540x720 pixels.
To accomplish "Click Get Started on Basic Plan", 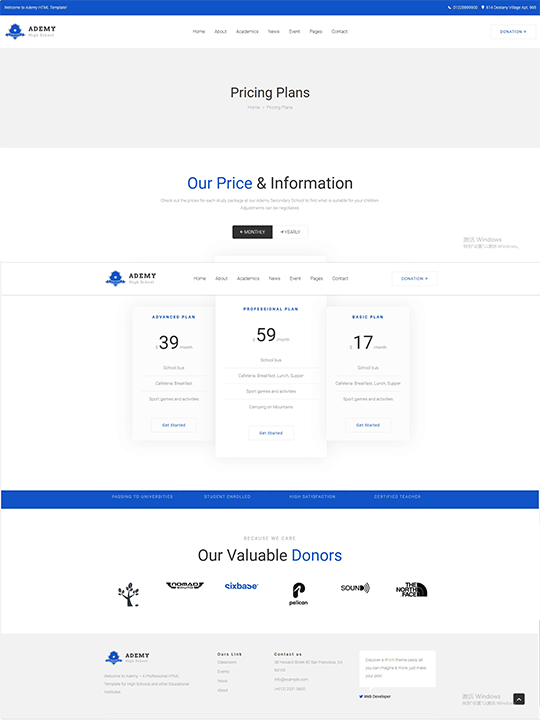I will (x=368, y=425).
